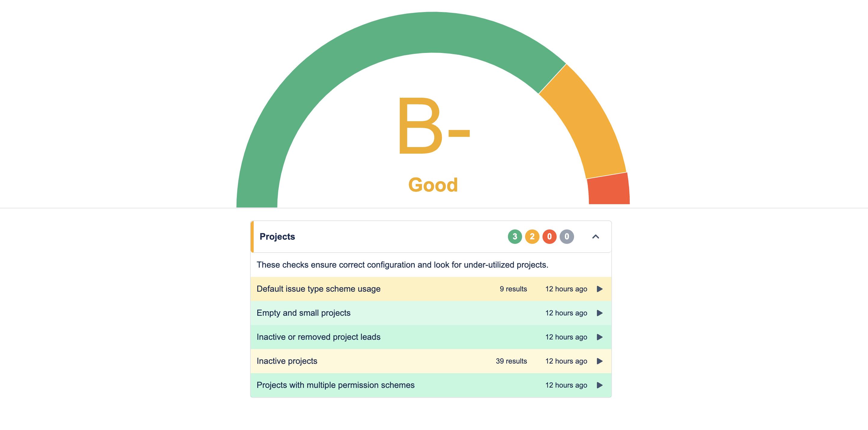Click the orange badge showing 2
The width and height of the screenshot is (868, 430).
point(532,237)
